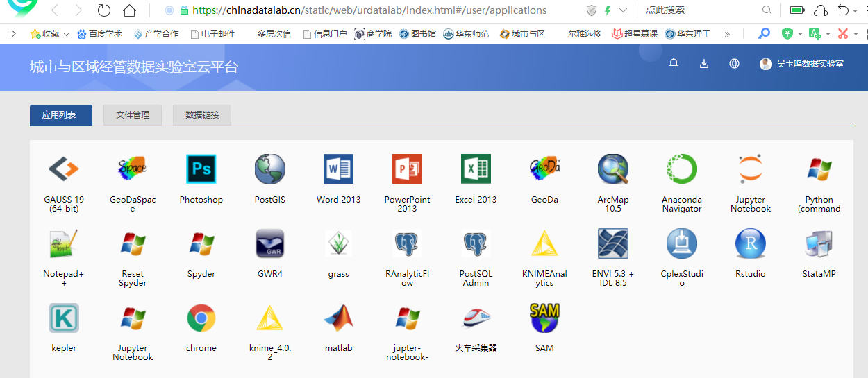Image resolution: width=868 pixels, height=378 pixels.
Task: Launch KNIMEAnalytics
Action: pyautogui.click(x=544, y=243)
